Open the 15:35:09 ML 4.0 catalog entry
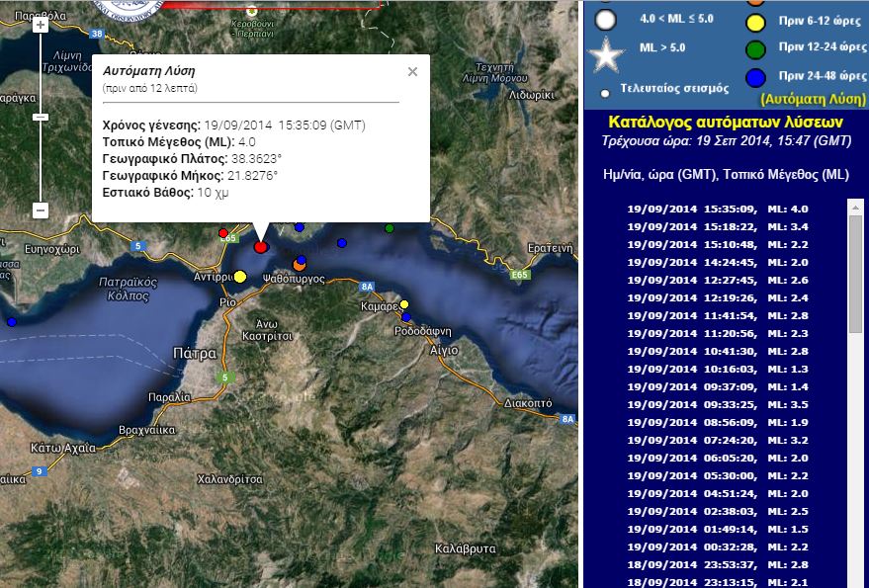This screenshot has height=588, width=869. point(718,209)
